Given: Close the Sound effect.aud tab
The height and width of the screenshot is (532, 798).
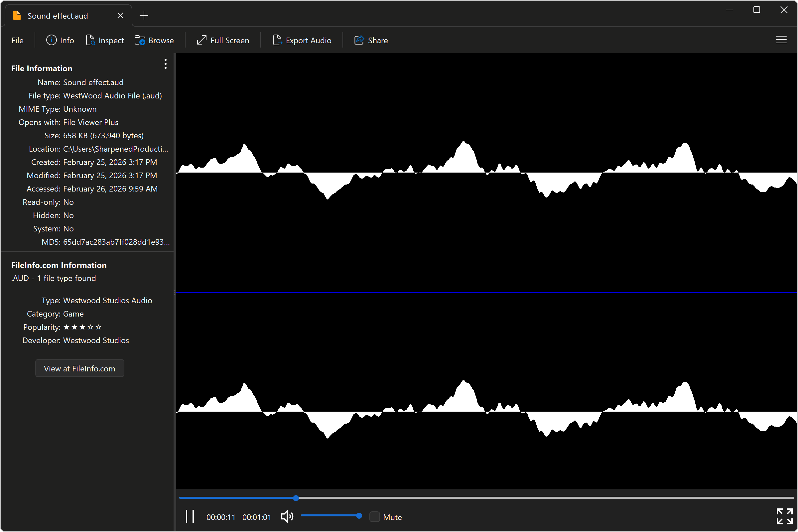Looking at the screenshot, I should 120,15.
